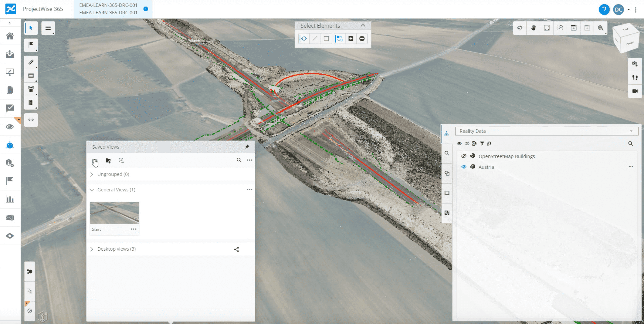Click the Fit view icon
The image size is (644, 324).
point(547,28)
